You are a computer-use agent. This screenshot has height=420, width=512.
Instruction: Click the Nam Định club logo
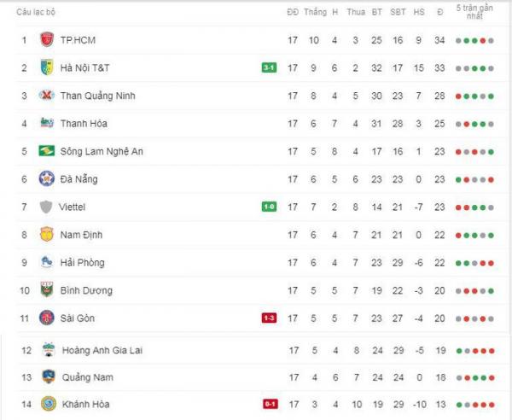coord(46,235)
